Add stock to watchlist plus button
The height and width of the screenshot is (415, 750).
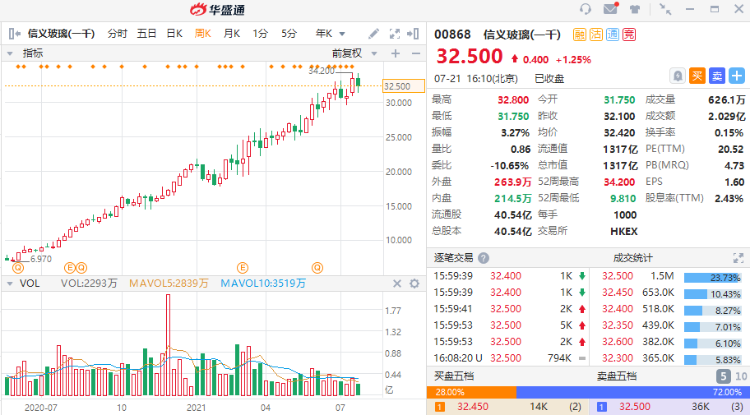(x=737, y=76)
